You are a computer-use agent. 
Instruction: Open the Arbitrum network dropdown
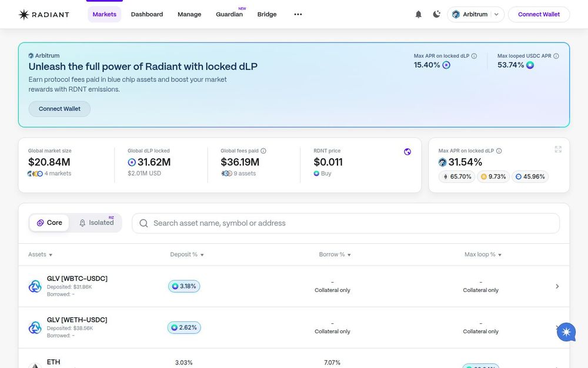476,14
